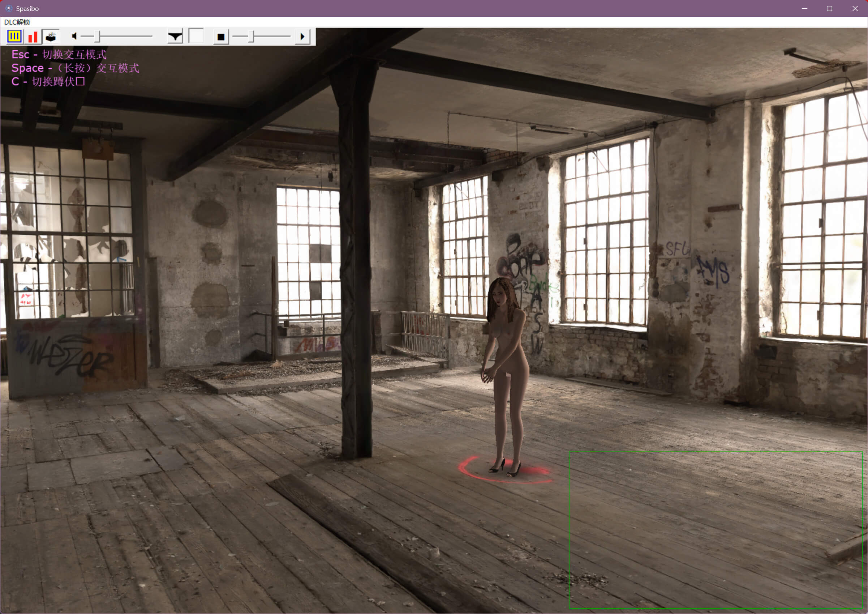Click the underwear clothing toolbar button
Image resolution: width=868 pixels, height=614 pixels.
(175, 37)
